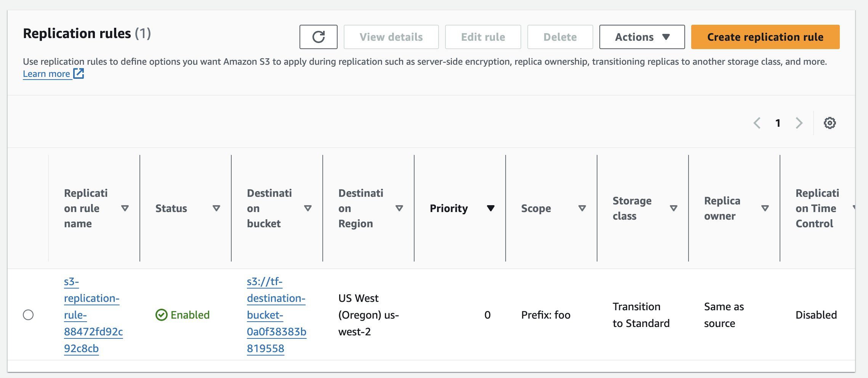Click page number 1 in pagination
The image size is (868, 378).
778,123
